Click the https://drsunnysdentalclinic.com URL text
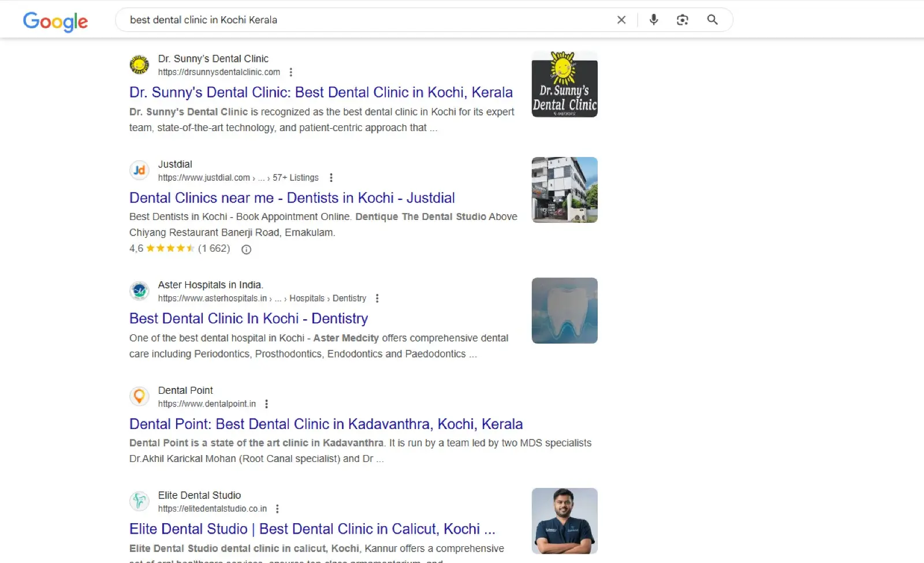Screen dimensions: 924x563 219,72
